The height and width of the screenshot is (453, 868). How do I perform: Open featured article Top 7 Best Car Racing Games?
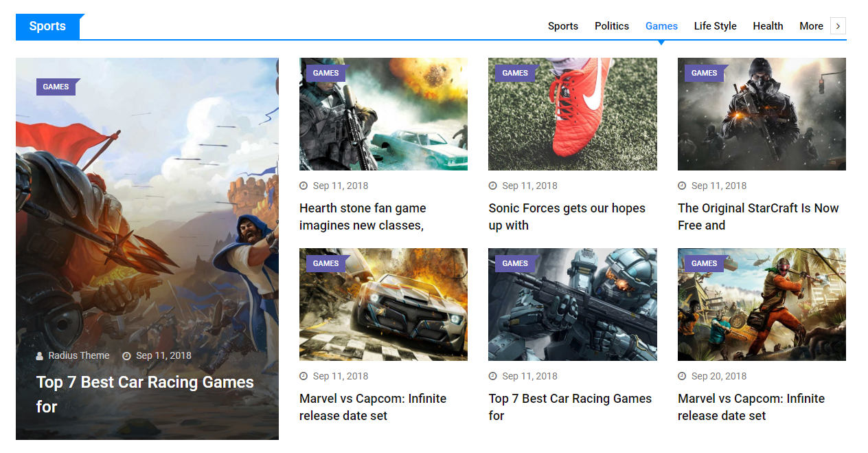pyautogui.click(x=145, y=395)
